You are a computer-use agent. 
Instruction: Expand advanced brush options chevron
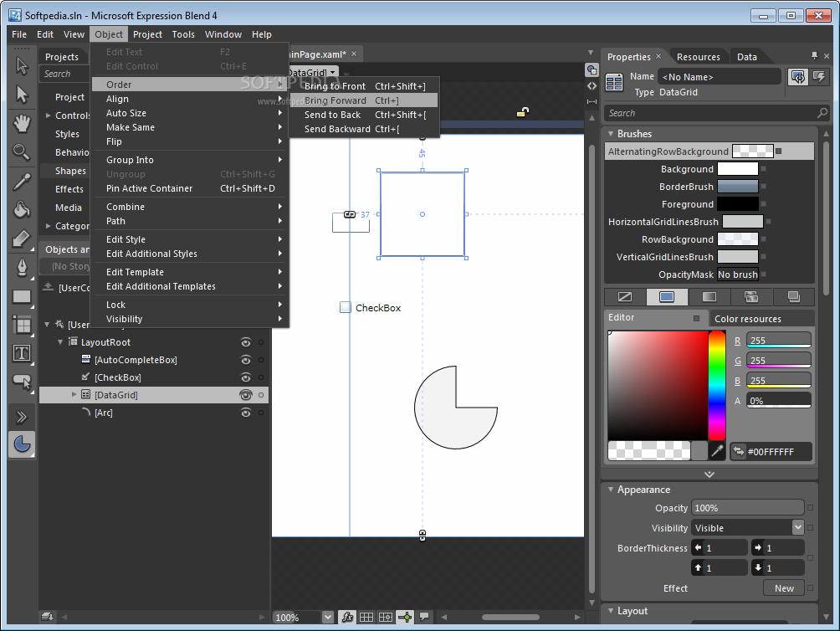tap(709, 475)
